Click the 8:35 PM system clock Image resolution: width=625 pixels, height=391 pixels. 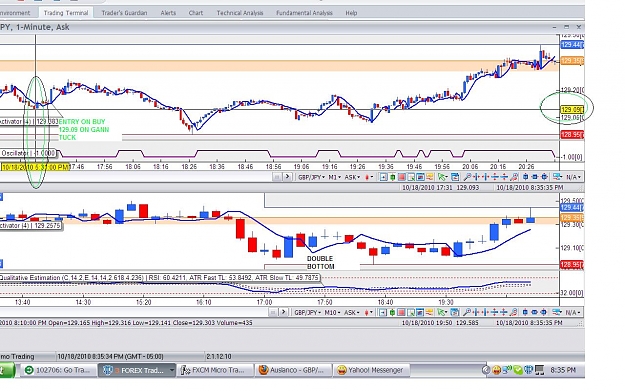[x=563, y=370]
